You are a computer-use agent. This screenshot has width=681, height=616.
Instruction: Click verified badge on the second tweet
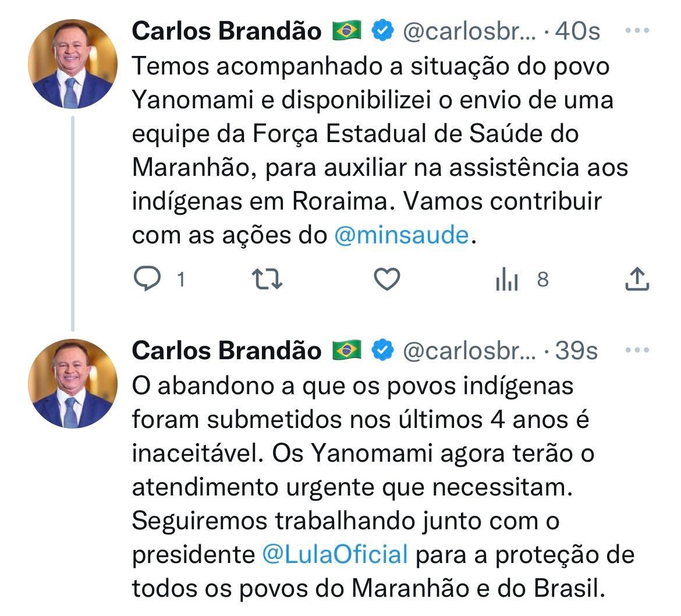coord(382,351)
